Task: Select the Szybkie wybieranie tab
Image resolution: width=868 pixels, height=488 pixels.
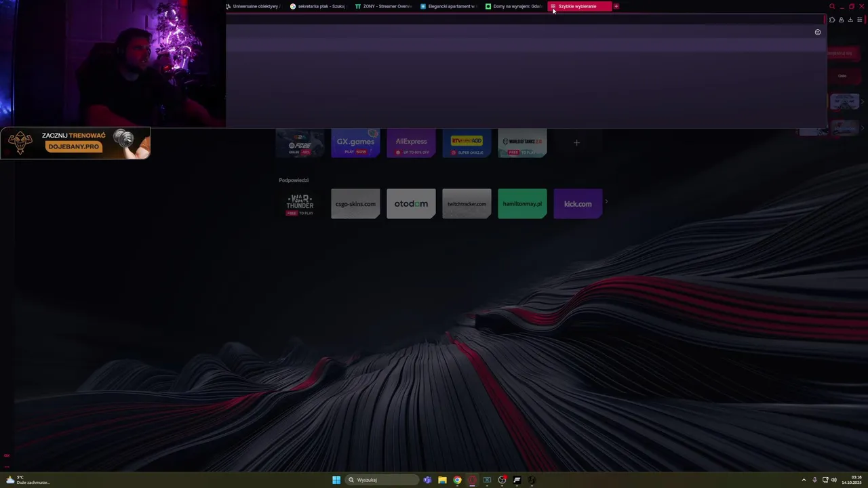Action: [579, 6]
